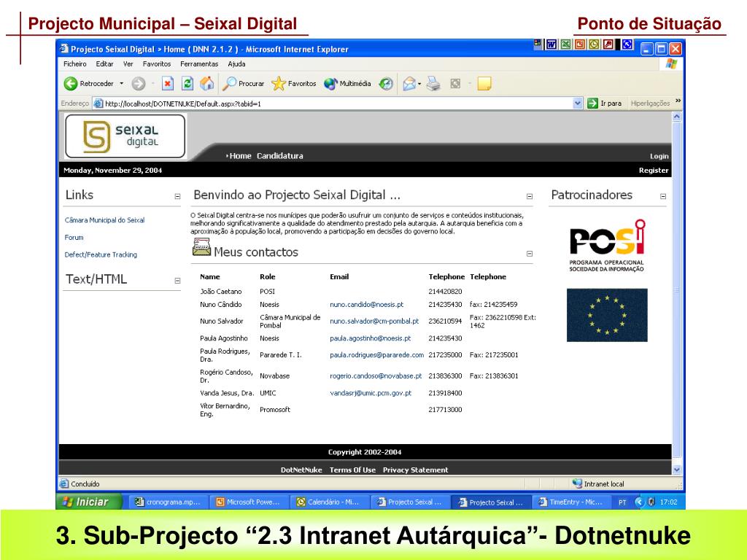Click the Seixal Digital logo
This screenshot has height=560, width=747.
pos(125,136)
